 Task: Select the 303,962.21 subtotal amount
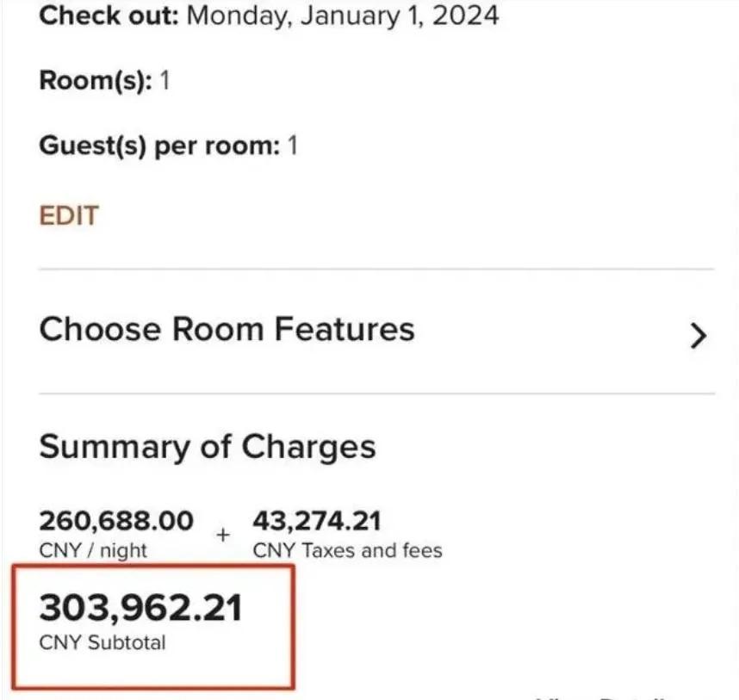point(140,608)
